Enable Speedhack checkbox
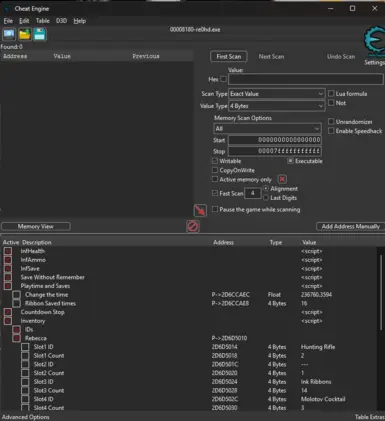 (331, 131)
